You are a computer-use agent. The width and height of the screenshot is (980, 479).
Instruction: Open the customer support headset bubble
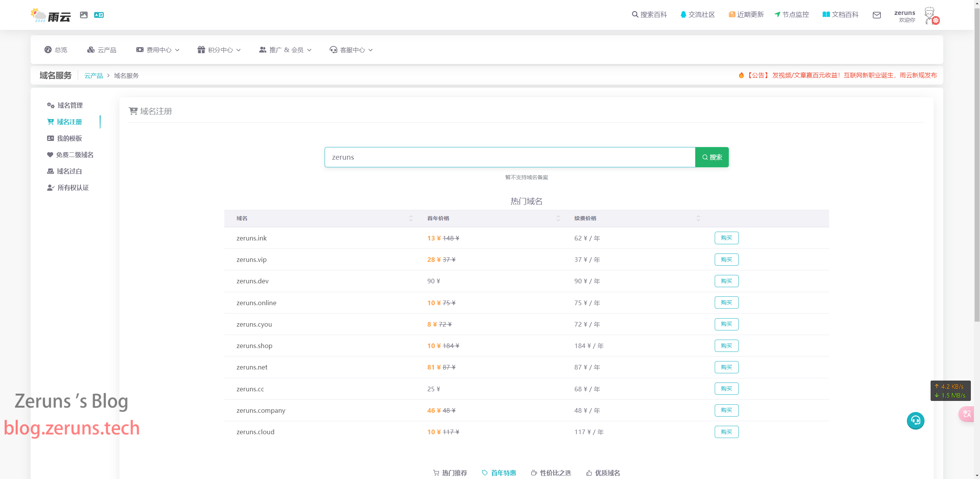coord(915,421)
